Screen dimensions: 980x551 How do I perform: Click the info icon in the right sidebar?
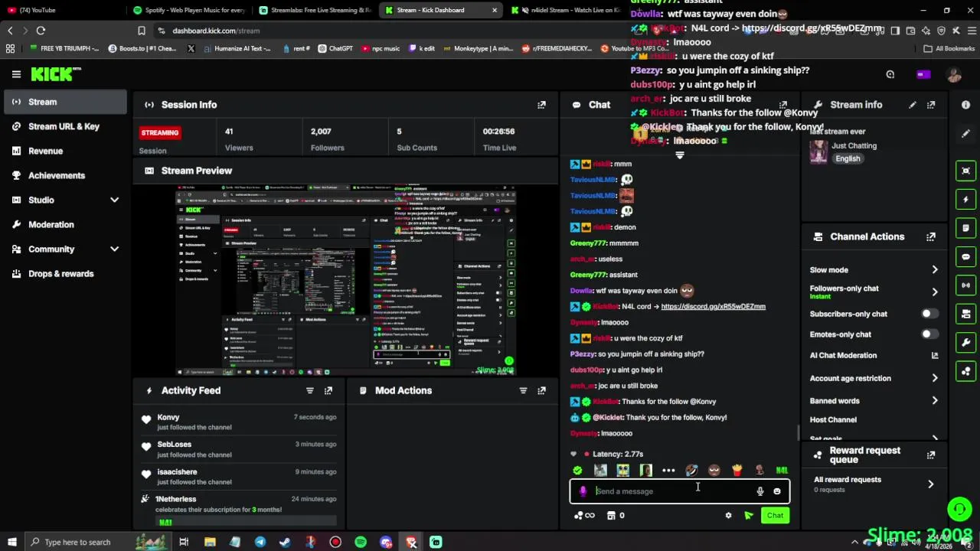[965, 105]
